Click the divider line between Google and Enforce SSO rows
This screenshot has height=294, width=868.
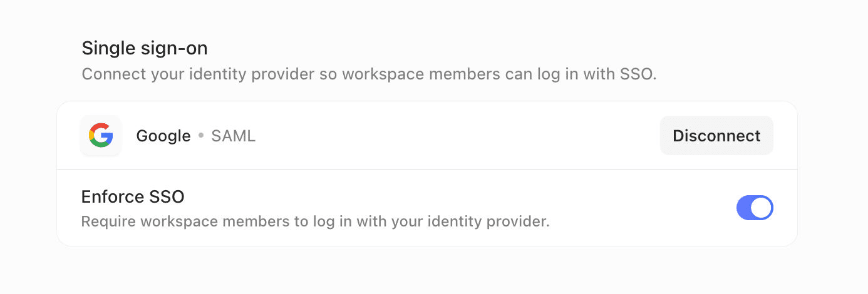[427, 169]
